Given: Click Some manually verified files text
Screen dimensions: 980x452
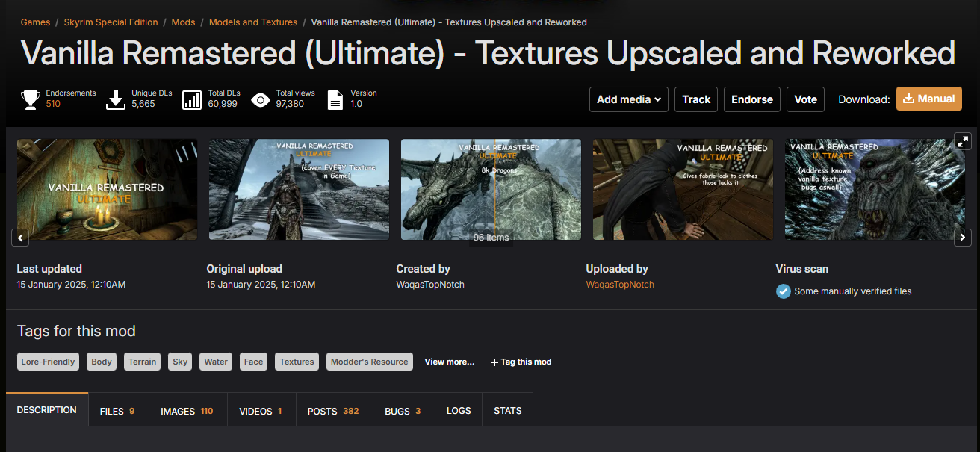Looking at the screenshot, I should coord(853,291).
